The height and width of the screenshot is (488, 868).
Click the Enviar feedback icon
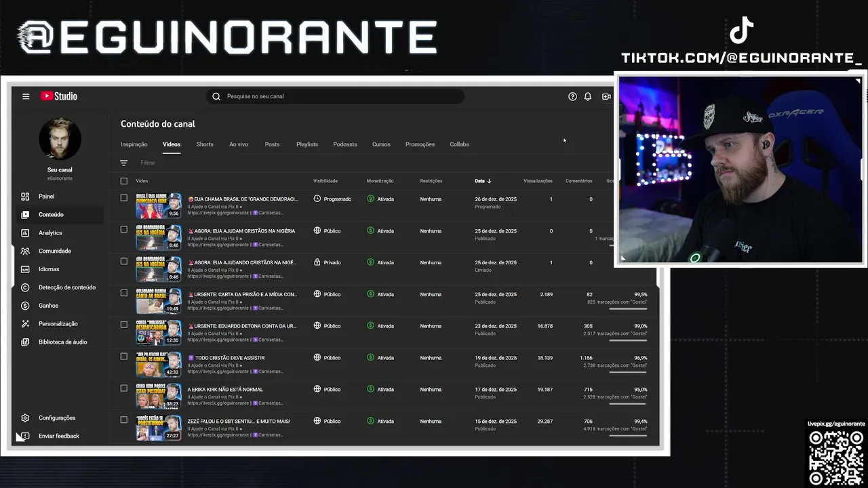[25, 436]
